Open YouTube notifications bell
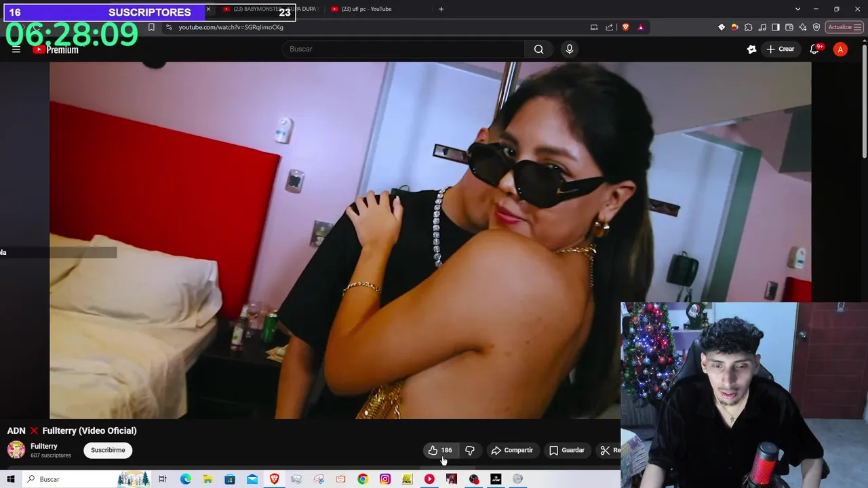The height and width of the screenshot is (488, 868). 816,49
